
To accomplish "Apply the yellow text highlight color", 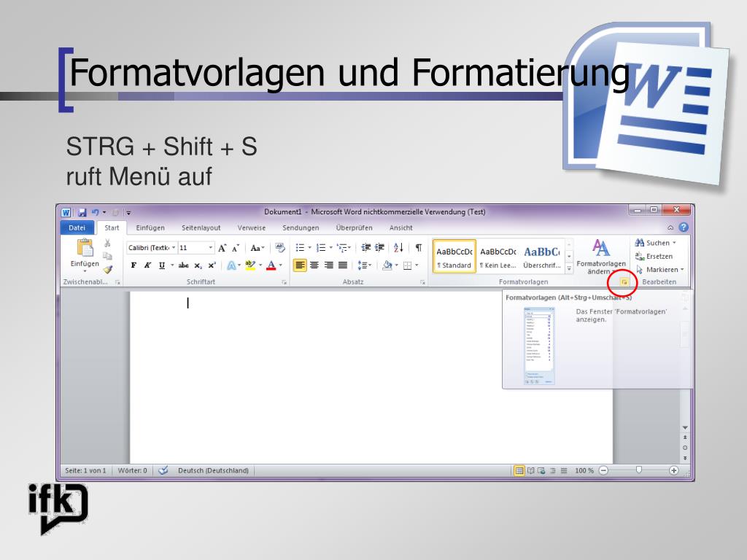I will (250, 265).
